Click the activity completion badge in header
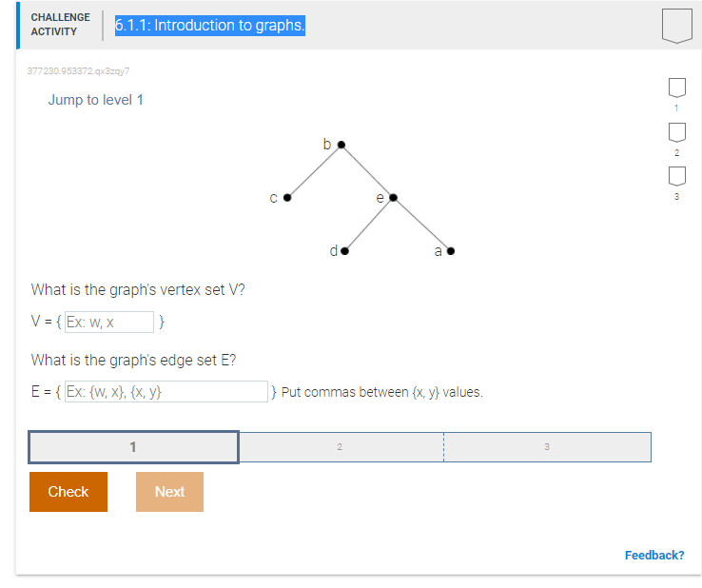702x588 pixels. [x=677, y=26]
